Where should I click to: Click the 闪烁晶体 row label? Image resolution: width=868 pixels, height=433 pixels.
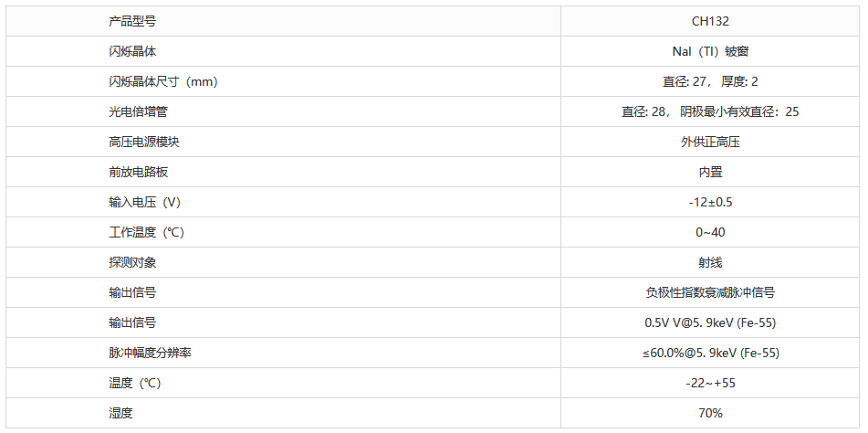132,51
